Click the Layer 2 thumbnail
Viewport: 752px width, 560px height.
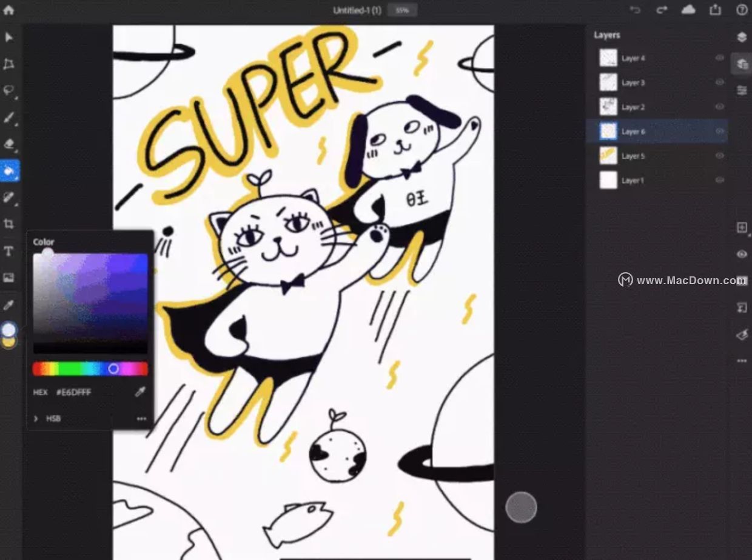(x=608, y=107)
